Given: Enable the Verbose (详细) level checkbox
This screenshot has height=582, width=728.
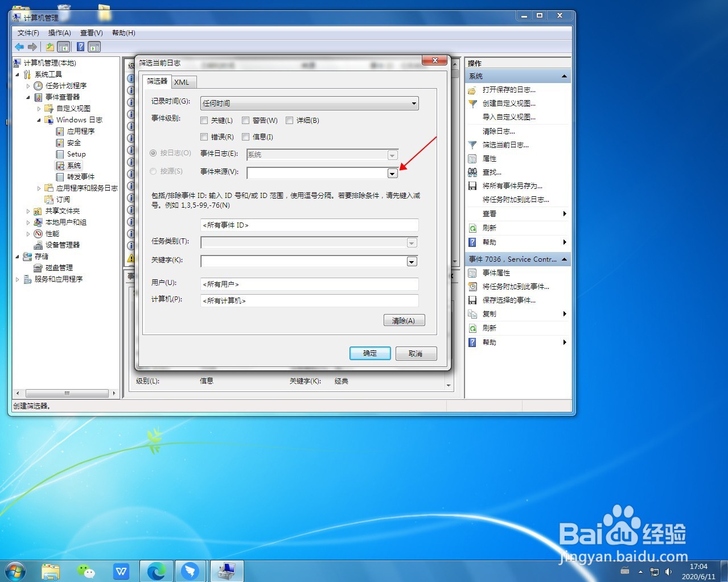Looking at the screenshot, I should pos(290,121).
